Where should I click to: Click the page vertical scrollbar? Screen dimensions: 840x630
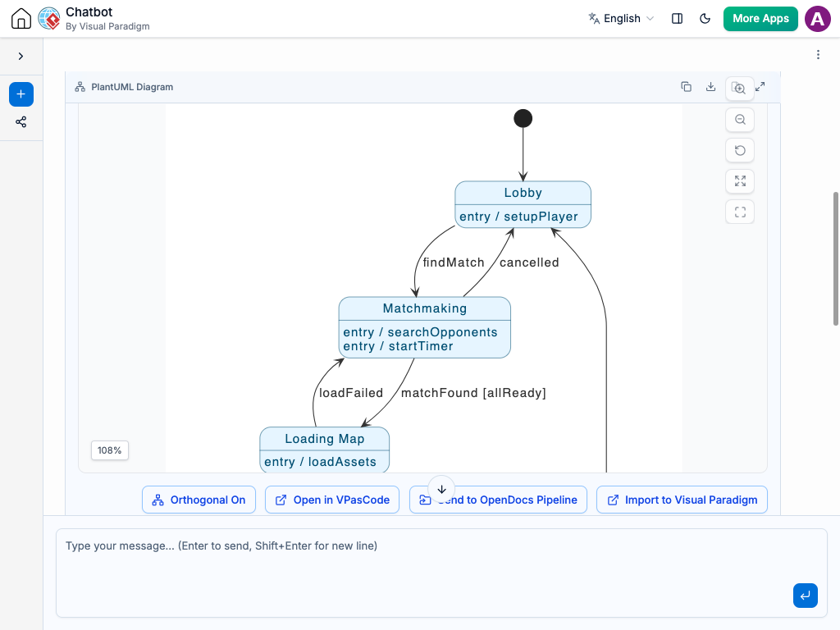(836, 258)
